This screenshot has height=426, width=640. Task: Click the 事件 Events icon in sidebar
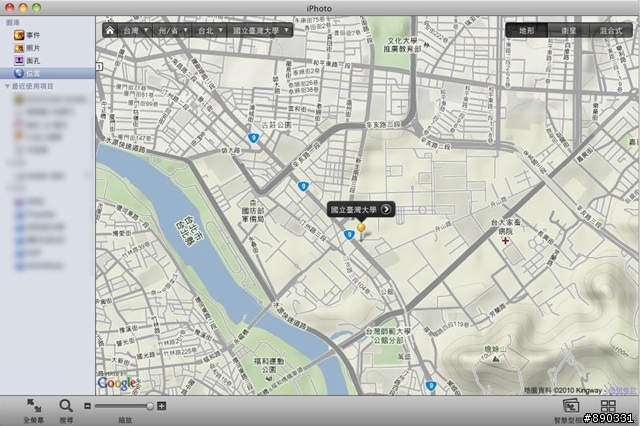(19, 35)
